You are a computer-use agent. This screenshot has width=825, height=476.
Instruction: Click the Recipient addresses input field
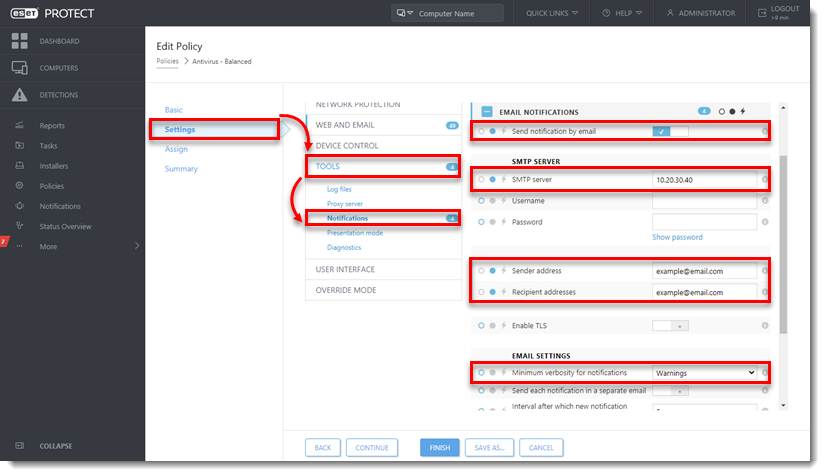(x=705, y=292)
